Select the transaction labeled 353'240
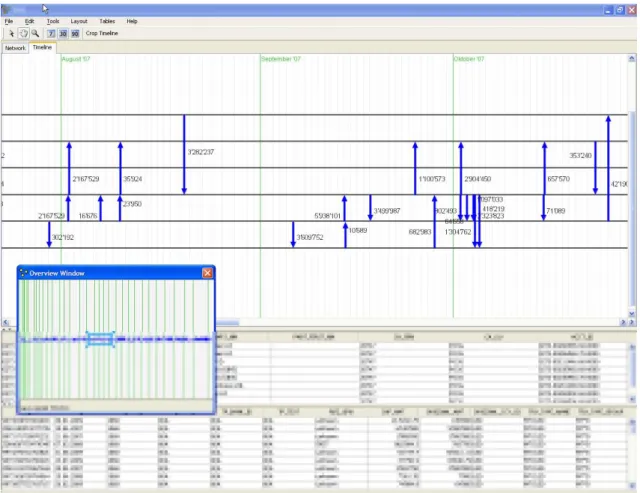Image resolution: width=640 pixels, height=493 pixels. tap(595, 168)
